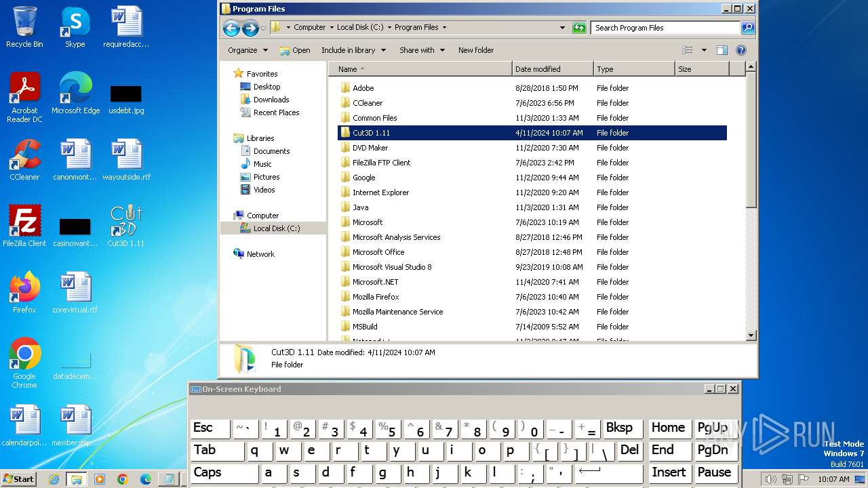The image size is (868, 488).
Task: Click the Caps key on On-Screen Keyboard
Action: click(224, 473)
